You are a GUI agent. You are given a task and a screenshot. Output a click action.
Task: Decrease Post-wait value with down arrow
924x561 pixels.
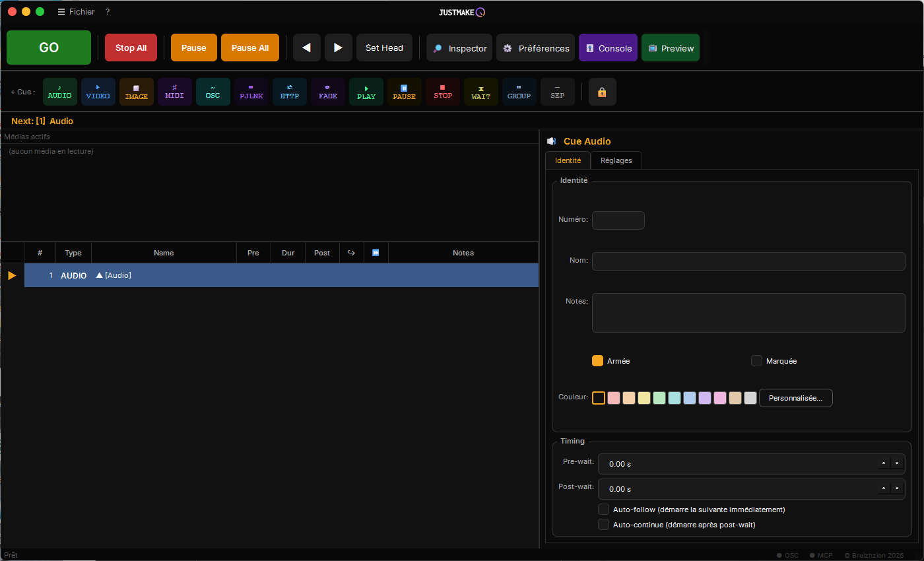coord(897,489)
